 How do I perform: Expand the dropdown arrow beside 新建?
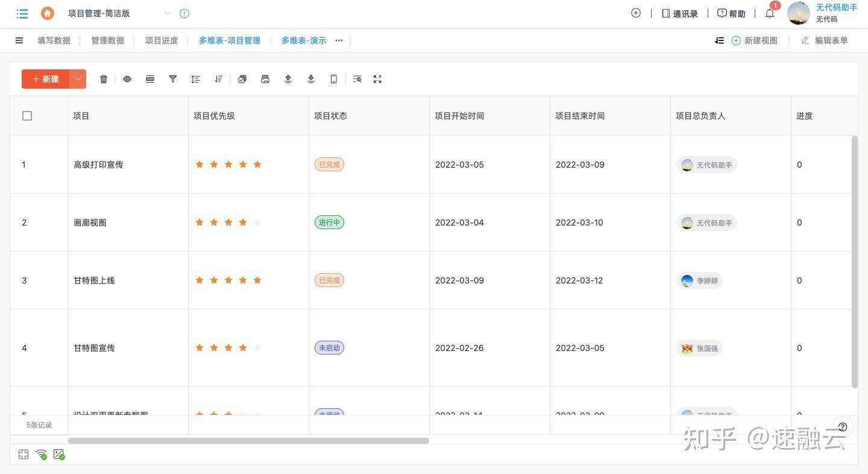(x=78, y=79)
